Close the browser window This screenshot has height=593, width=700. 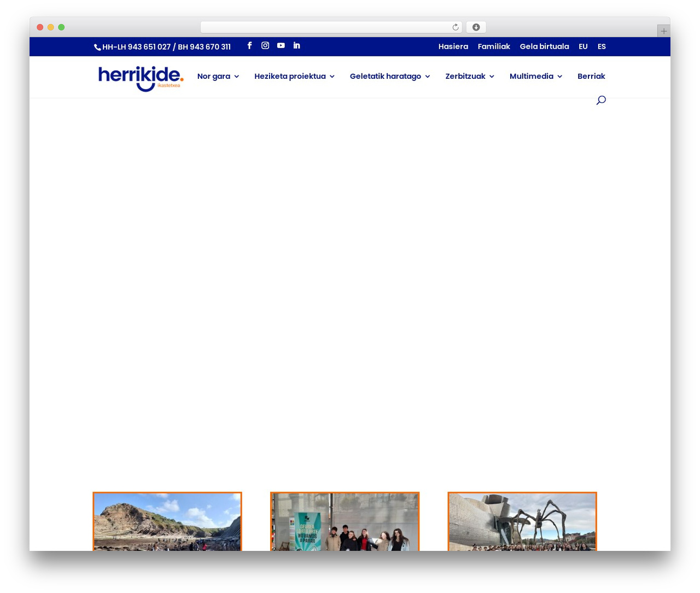pyautogui.click(x=40, y=27)
